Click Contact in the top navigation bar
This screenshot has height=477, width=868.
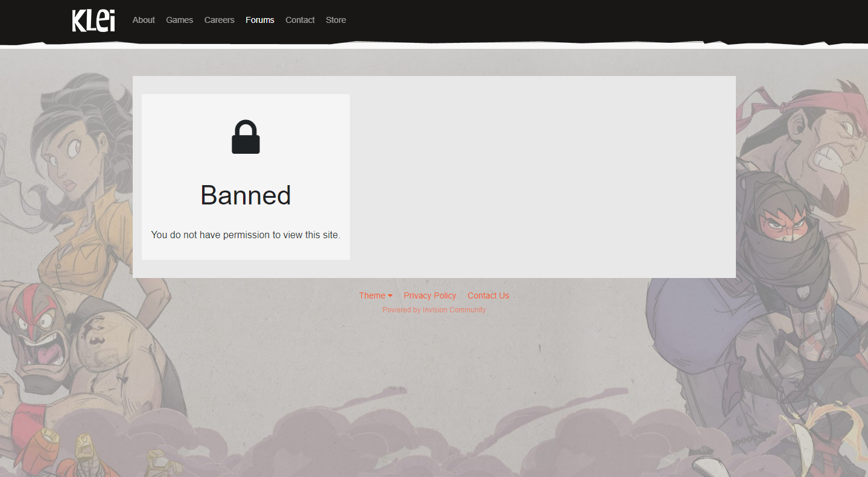300,20
